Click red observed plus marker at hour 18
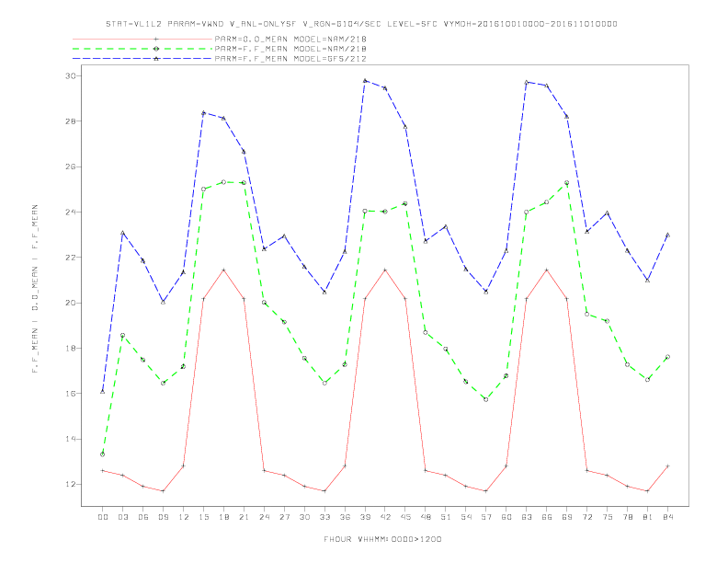 223,270
